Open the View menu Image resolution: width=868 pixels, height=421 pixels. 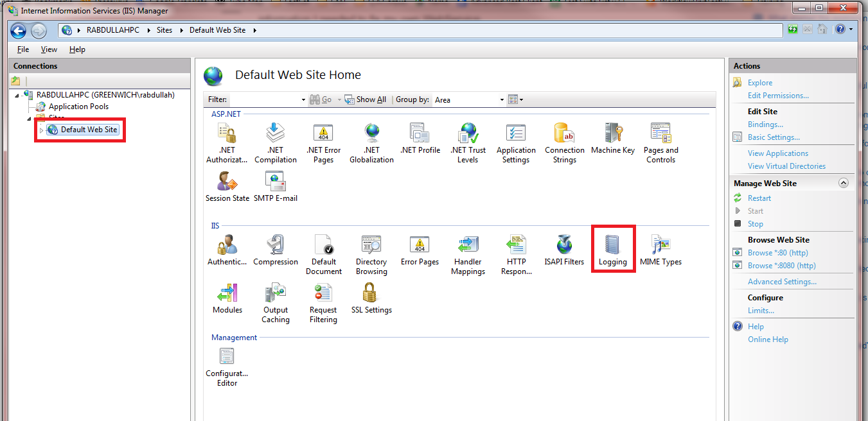[49, 49]
